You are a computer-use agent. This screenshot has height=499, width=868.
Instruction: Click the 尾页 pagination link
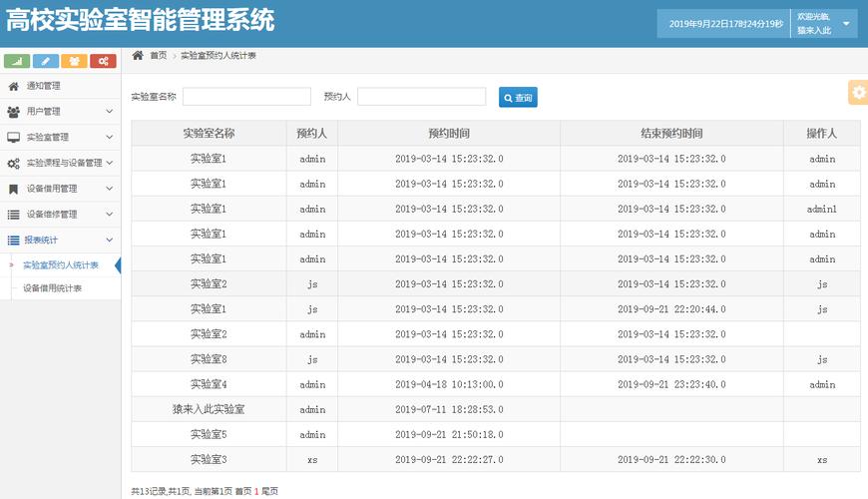pyautogui.click(x=269, y=491)
